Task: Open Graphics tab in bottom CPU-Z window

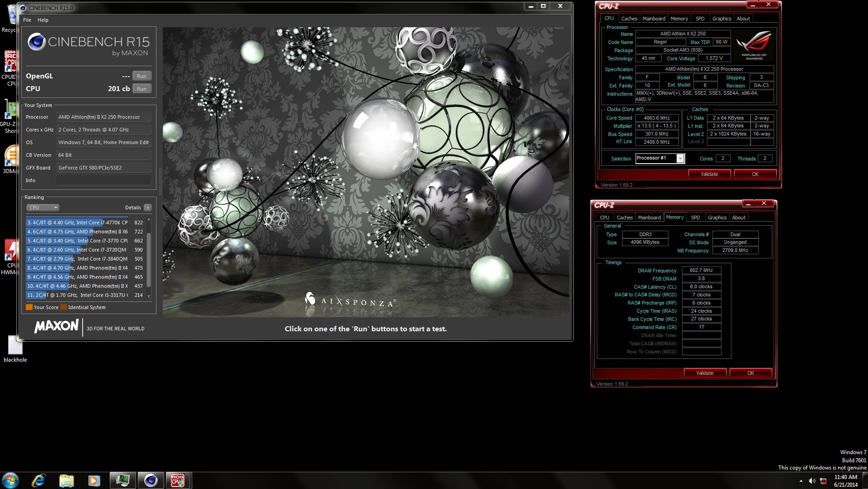Action: pos(717,218)
